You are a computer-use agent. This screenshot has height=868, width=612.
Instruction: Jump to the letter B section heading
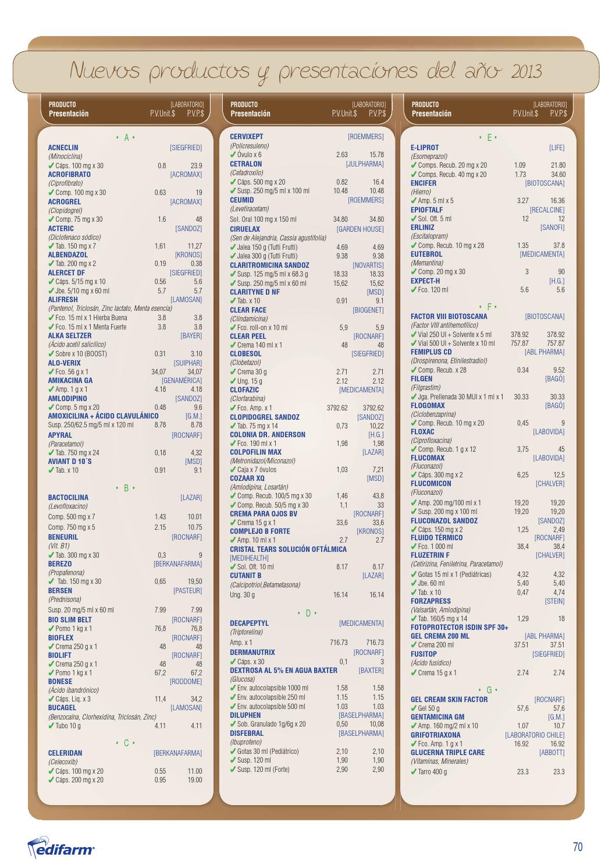coord(125,487)
